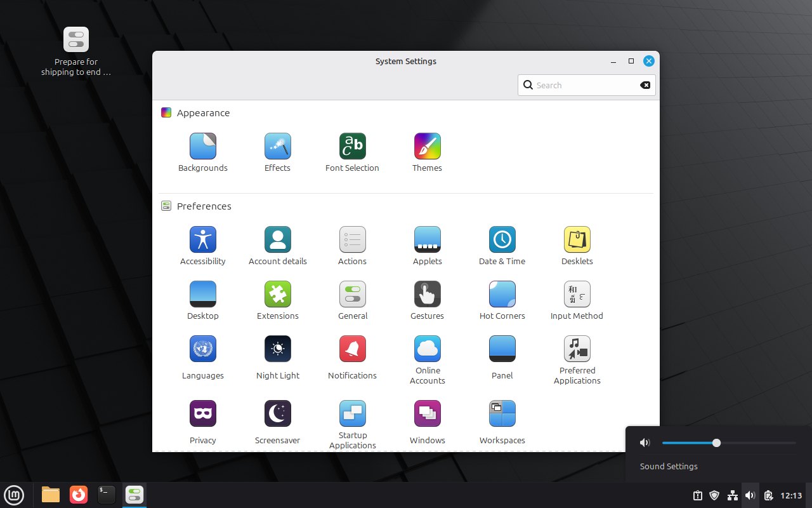Screen dimensions: 812x508
Task: Launch the Firefox browser from the panel
Action: [x=79, y=494]
